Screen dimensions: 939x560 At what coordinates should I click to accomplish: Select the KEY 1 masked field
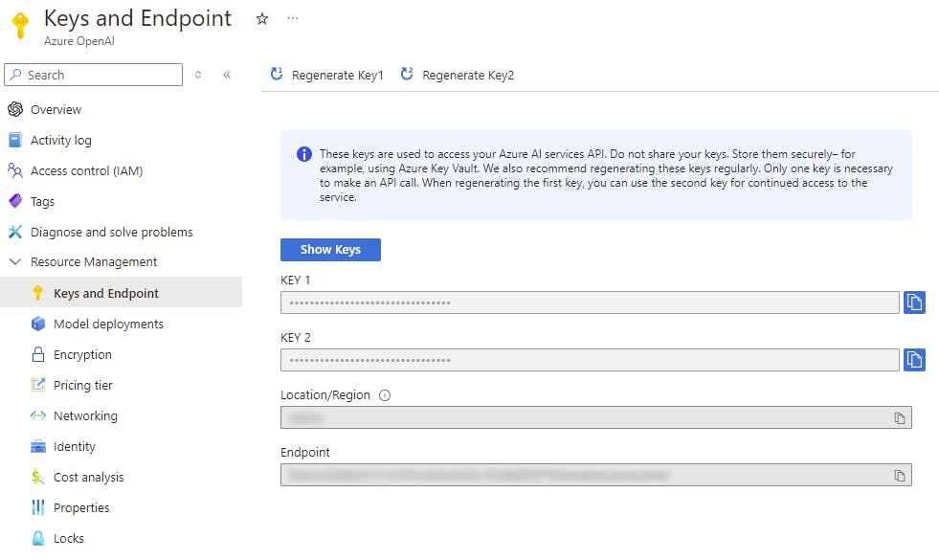click(590, 302)
